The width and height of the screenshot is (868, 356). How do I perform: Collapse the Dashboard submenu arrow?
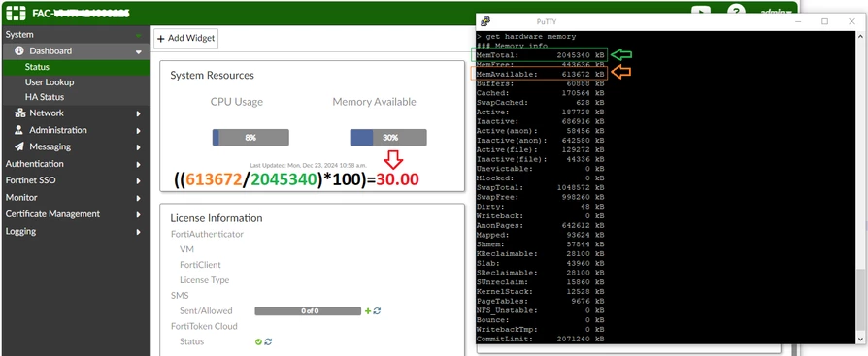tap(139, 52)
